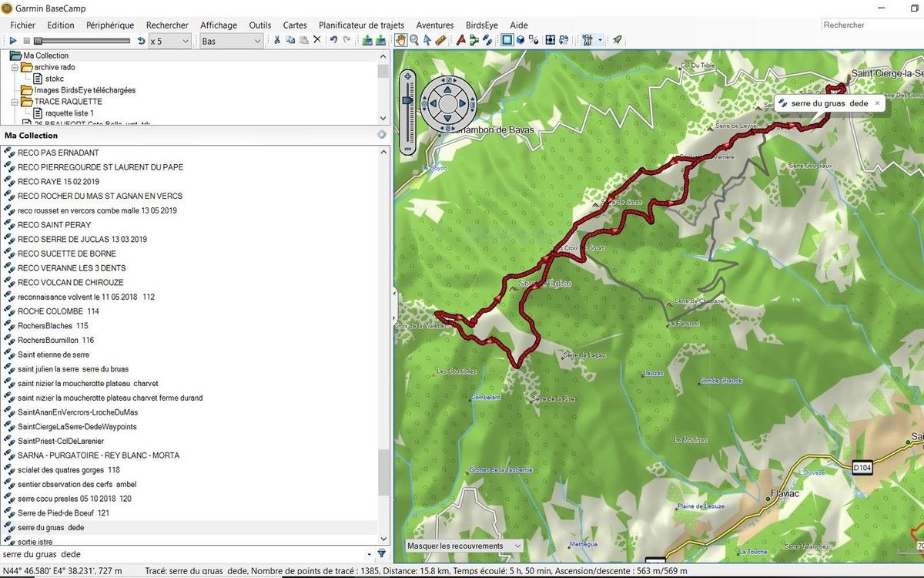This screenshot has height=578, width=924.
Task: Stop playback with the square stop icon
Action: (x=26, y=40)
